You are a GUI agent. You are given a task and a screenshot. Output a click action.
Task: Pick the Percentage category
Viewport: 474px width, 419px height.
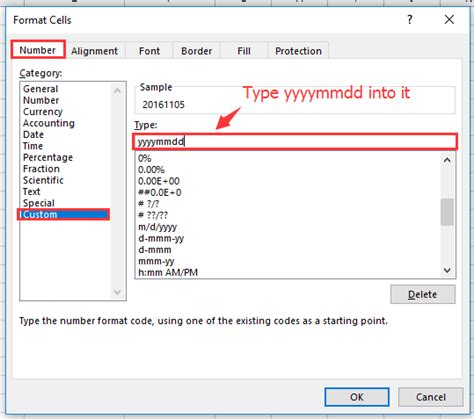pyautogui.click(x=48, y=157)
